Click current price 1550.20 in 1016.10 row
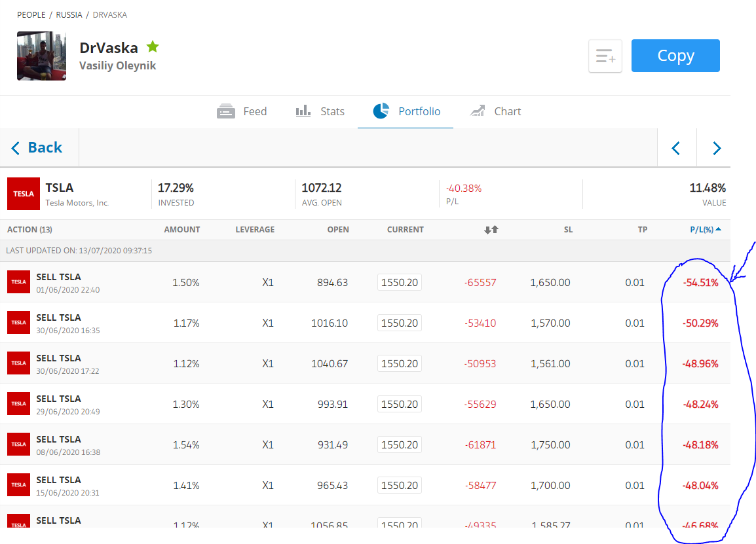The height and width of the screenshot is (544, 756). (x=399, y=323)
